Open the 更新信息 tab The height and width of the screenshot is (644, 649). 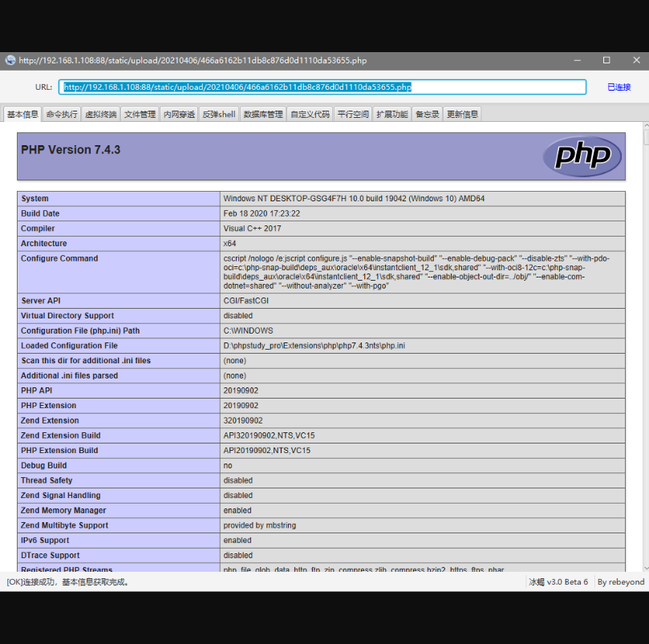point(462,115)
